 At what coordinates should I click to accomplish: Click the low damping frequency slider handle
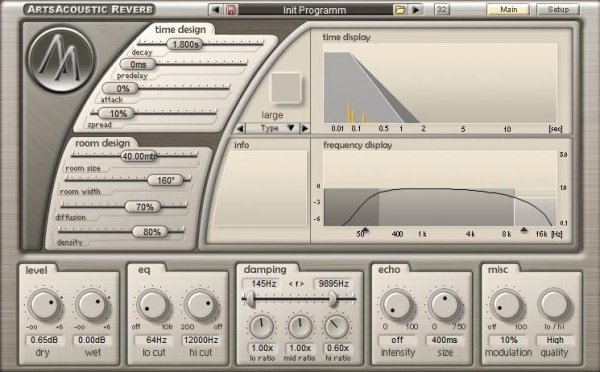pyautogui.click(x=250, y=299)
